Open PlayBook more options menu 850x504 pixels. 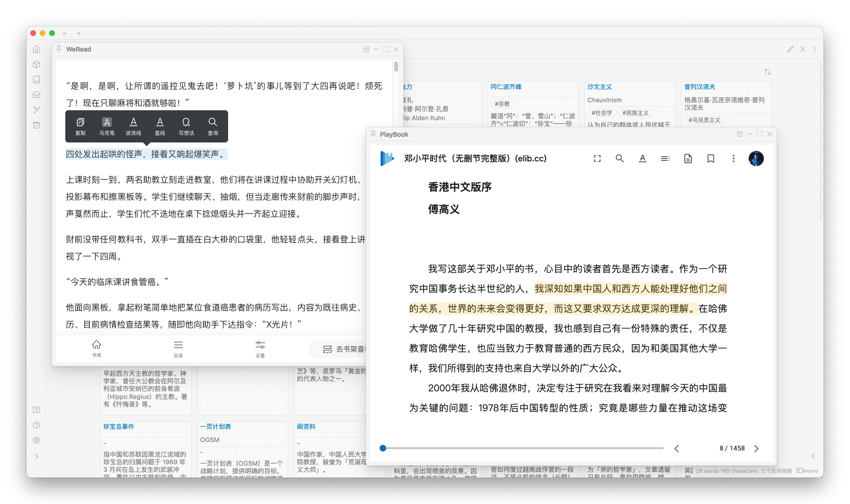click(x=734, y=159)
